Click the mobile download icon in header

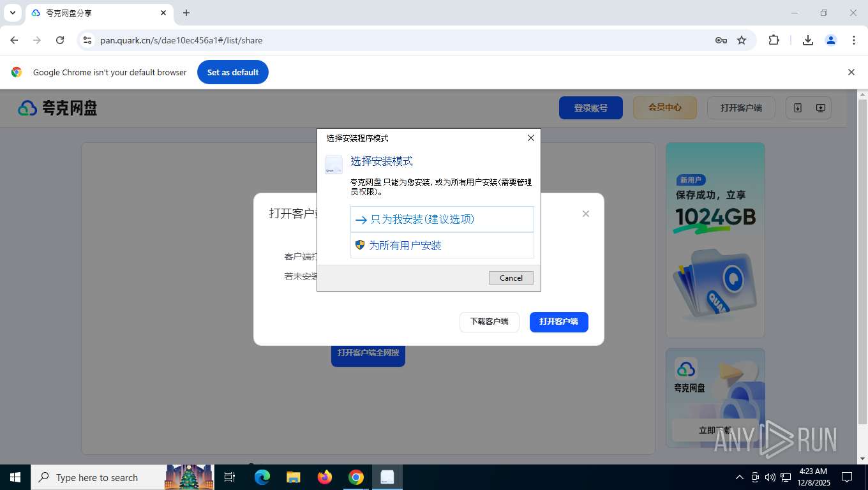click(x=798, y=108)
